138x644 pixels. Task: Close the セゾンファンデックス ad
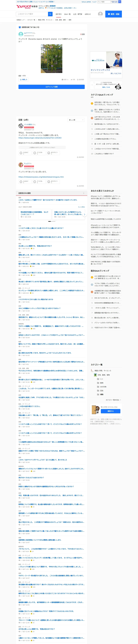click(x=121, y=52)
